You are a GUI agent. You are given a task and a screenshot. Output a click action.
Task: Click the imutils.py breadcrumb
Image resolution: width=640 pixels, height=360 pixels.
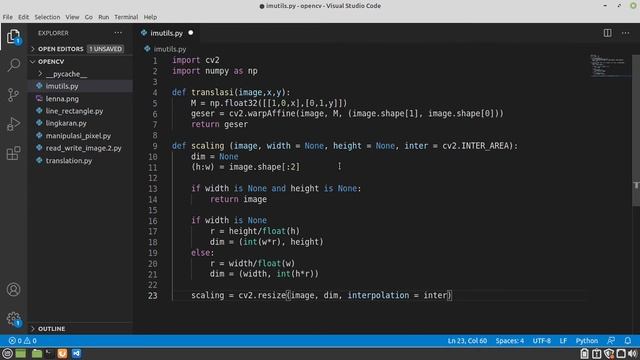pos(169,49)
